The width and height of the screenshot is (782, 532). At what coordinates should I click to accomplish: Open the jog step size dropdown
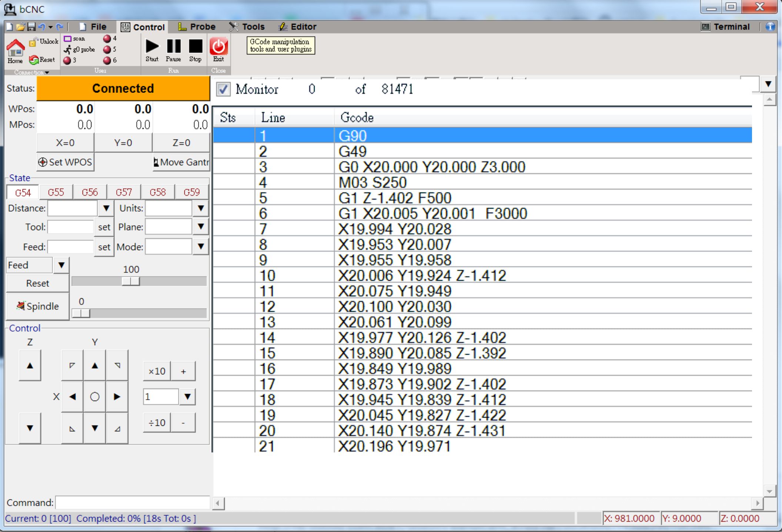point(188,397)
